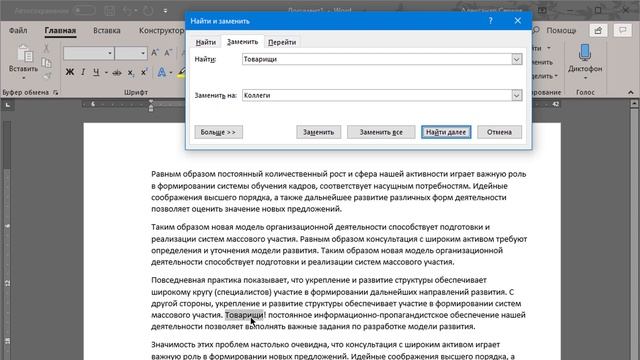Open ribbon display options in the title bar
The width and height of the screenshot is (640, 360).
pos(542,10)
